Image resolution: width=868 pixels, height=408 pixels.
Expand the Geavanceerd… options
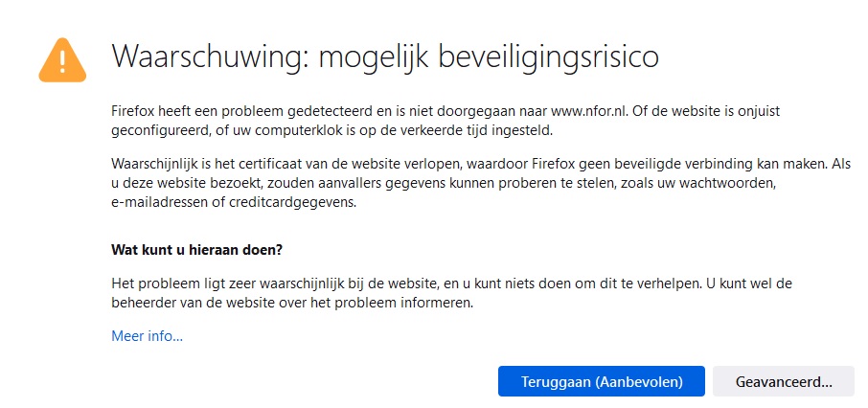click(x=784, y=381)
